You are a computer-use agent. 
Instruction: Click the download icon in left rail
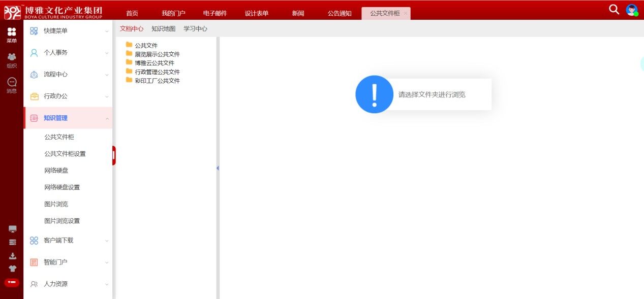13,256
